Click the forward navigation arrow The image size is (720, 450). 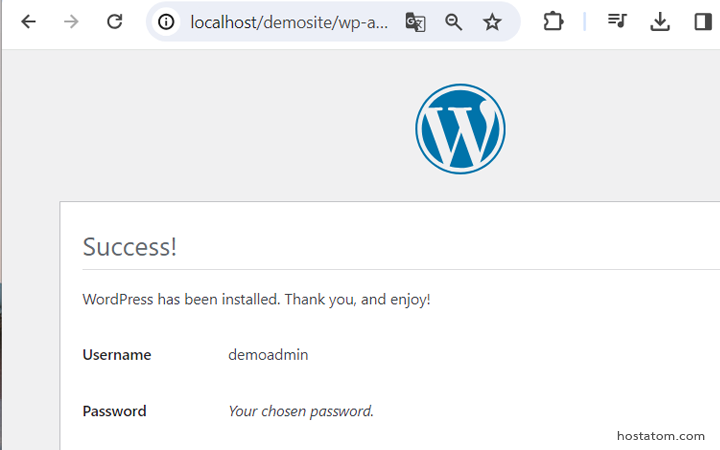[x=71, y=22]
